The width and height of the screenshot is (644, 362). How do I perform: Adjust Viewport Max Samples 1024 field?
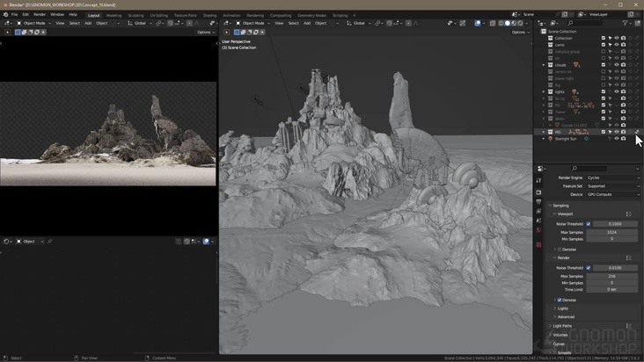612,233
